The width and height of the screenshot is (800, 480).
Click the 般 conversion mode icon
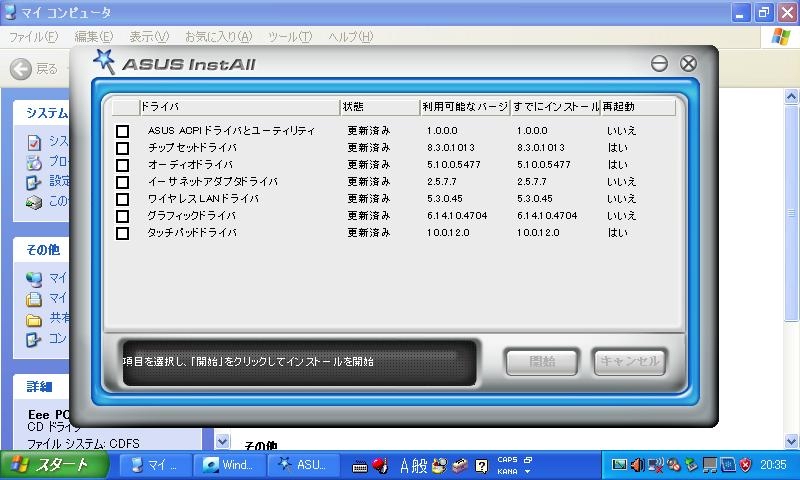click(x=419, y=466)
